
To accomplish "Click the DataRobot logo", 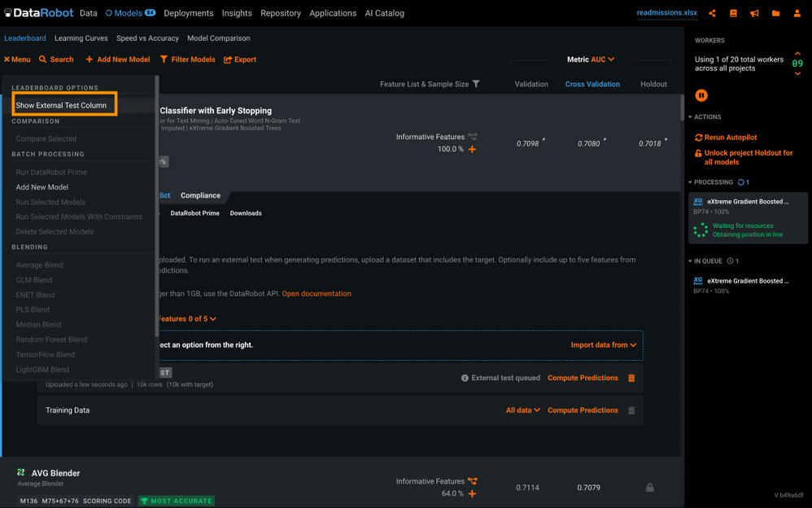I will point(38,13).
